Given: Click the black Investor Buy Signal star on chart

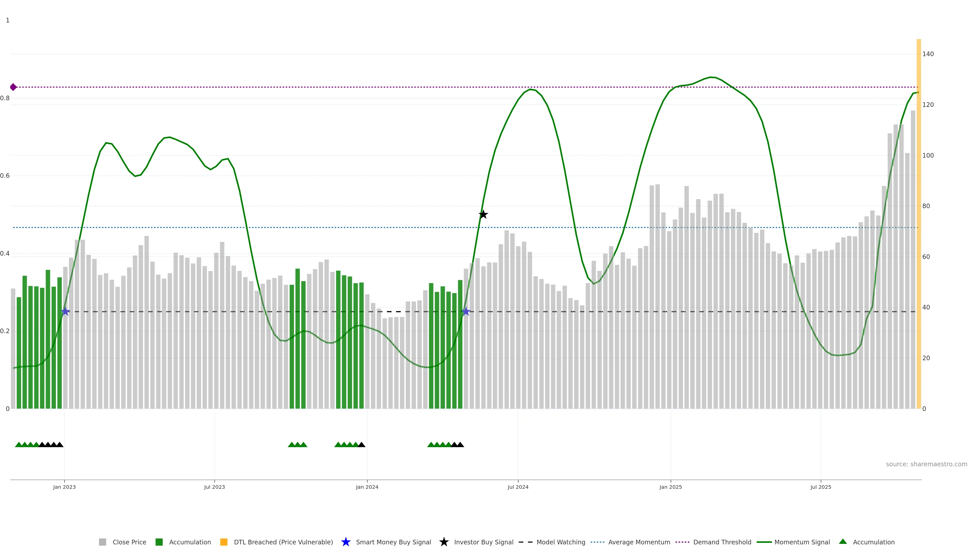Looking at the screenshot, I should (x=483, y=215).
